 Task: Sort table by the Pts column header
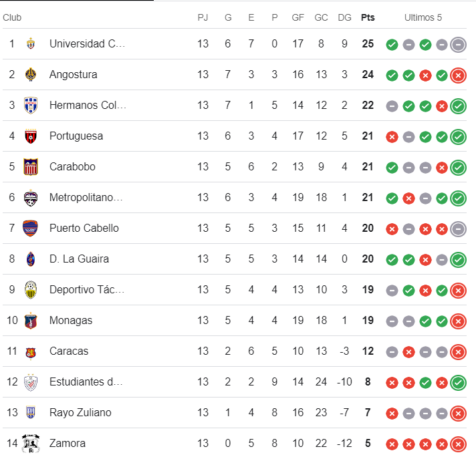pyautogui.click(x=368, y=17)
